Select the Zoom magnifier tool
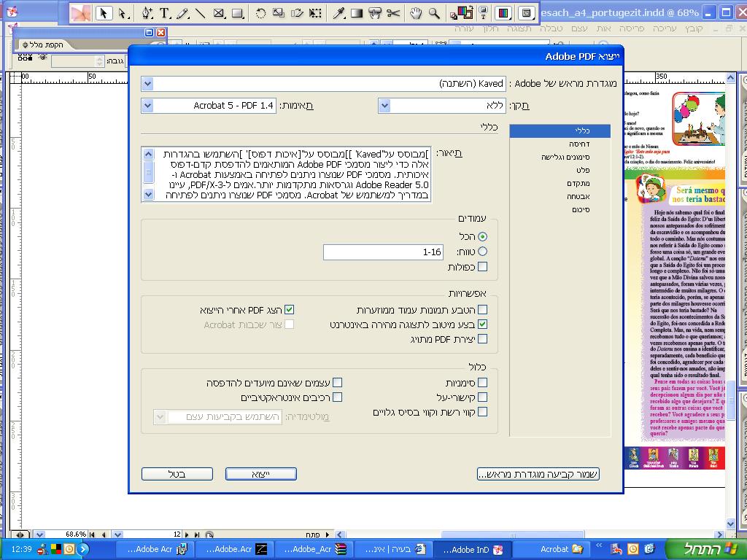This screenshot has height=560, width=747. [x=434, y=13]
